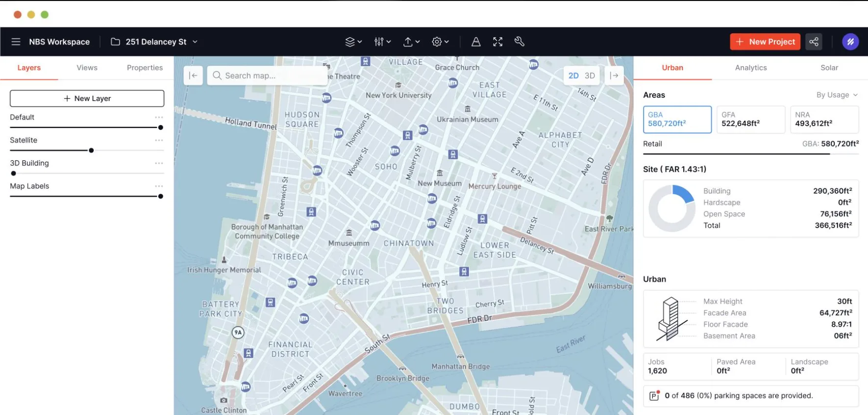Switch the map to 2D mode

tap(573, 76)
